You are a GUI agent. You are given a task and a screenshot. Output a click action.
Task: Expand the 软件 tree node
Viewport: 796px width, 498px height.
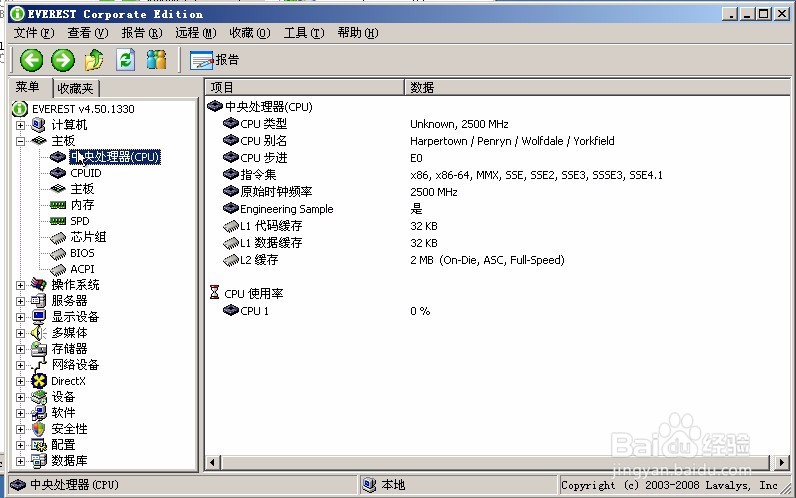20,413
